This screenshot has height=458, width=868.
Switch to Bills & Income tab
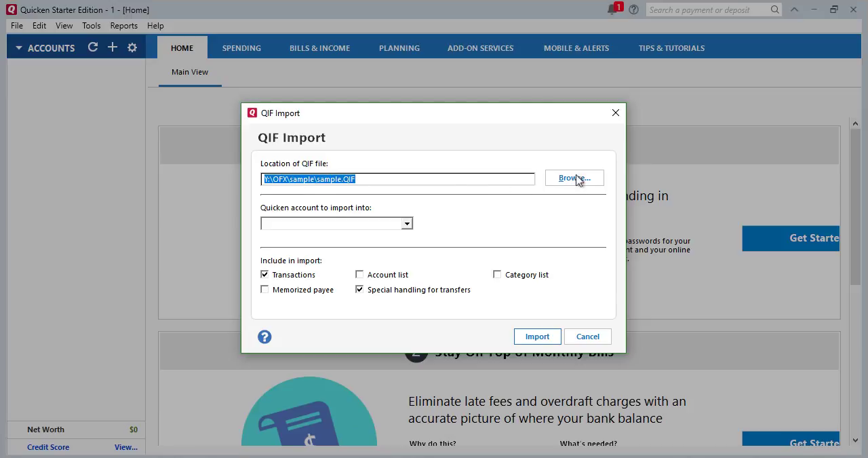click(x=319, y=48)
